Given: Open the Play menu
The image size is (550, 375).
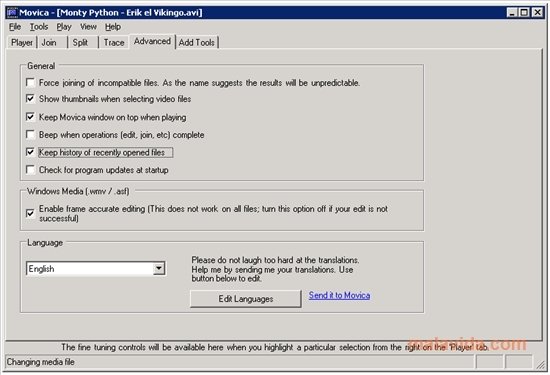Looking at the screenshot, I should [64, 27].
